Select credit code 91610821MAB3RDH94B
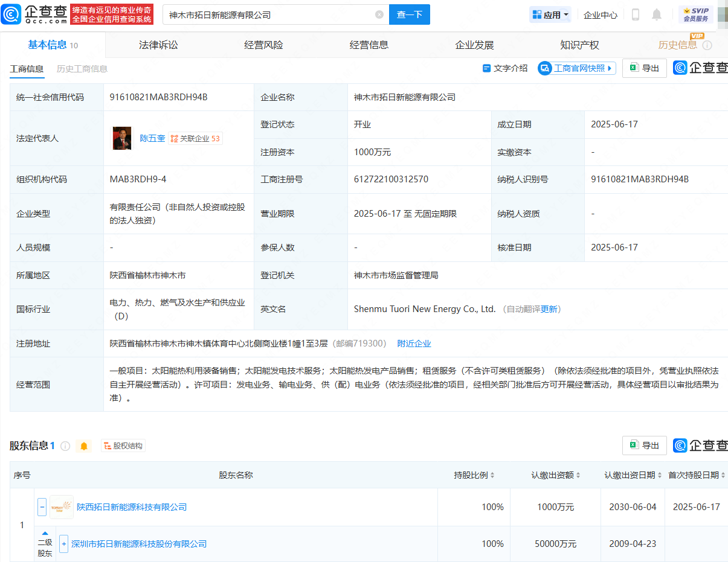Screen dimensions: 728x562 [x=158, y=97]
